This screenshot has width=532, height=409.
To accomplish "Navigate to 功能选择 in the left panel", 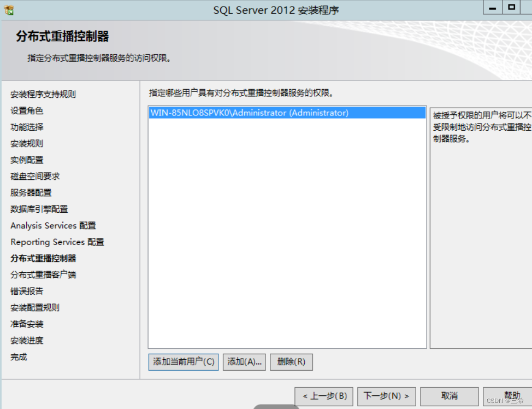I will pyautogui.click(x=25, y=127).
